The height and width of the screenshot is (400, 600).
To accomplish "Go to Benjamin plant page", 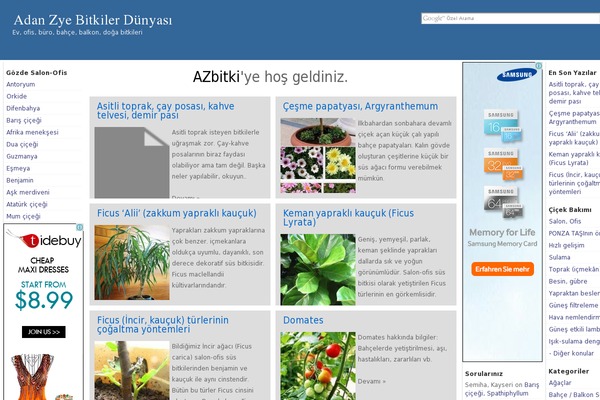I will pyautogui.click(x=20, y=180).
